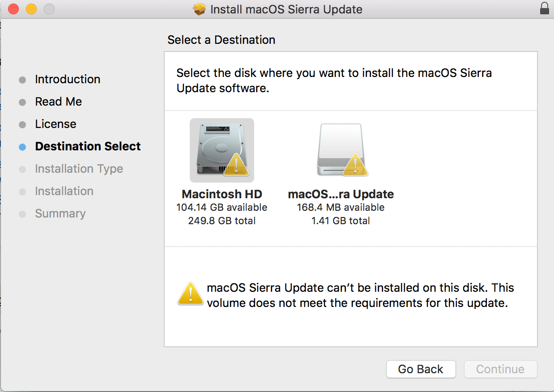
Task: Click the Destination Select step bullet
Action: [x=22, y=146]
